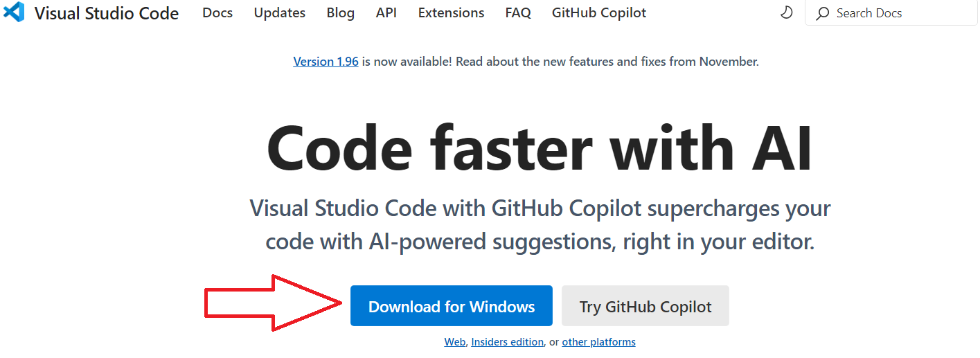This screenshot has width=980, height=358.
Task: Open the Web version link
Action: pos(454,342)
